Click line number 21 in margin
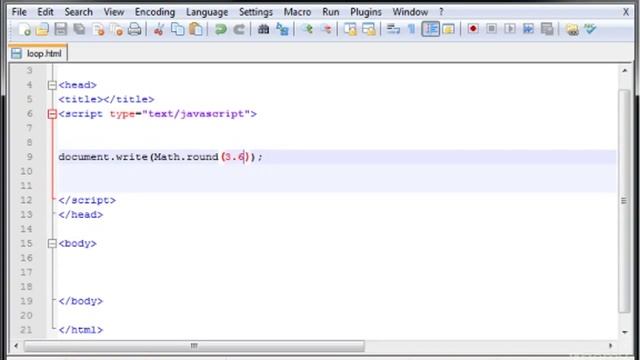The height and width of the screenshot is (360, 640). pos(27,330)
